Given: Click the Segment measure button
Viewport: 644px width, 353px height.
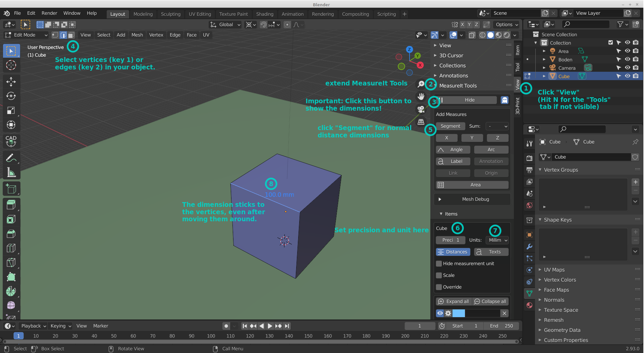Looking at the screenshot, I should [450, 126].
